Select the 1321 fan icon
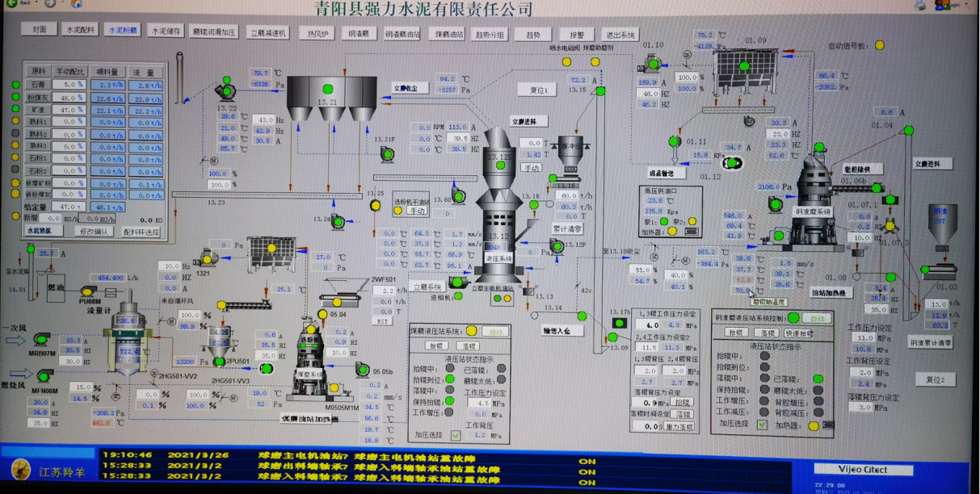The width and height of the screenshot is (980, 494). tap(209, 257)
